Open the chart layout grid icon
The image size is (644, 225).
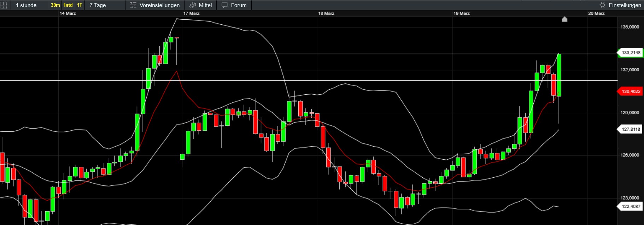point(3,5)
